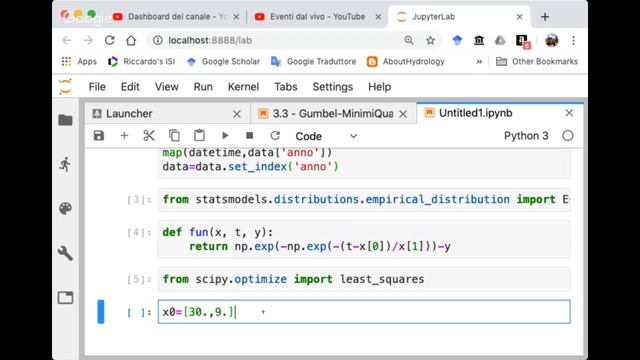Restart the kernel with the refresh icon
The height and width of the screenshot is (360, 640).
pyautogui.click(x=275, y=136)
